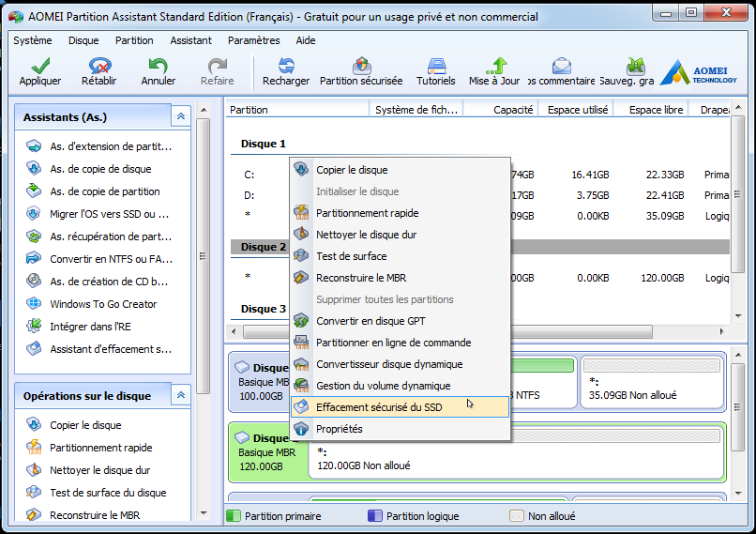Sort by Espace utilisé column header
This screenshot has width=756, height=534.
point(576,110)
